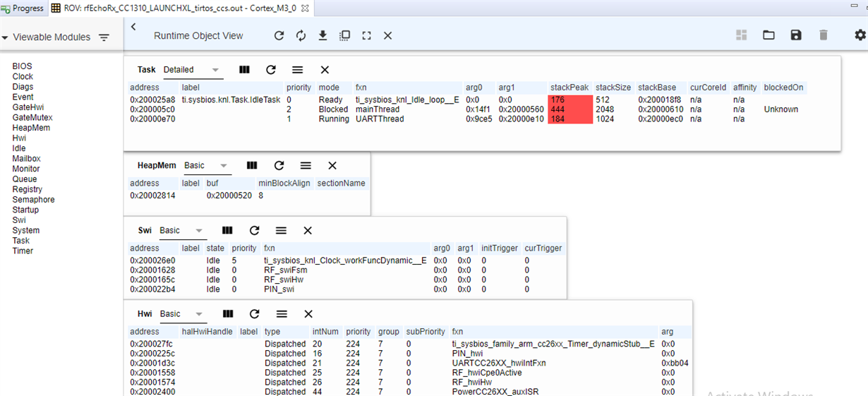The image size is (868, 396).
Task: Close the HeapMem panel
Action: (x=332, y=165)
